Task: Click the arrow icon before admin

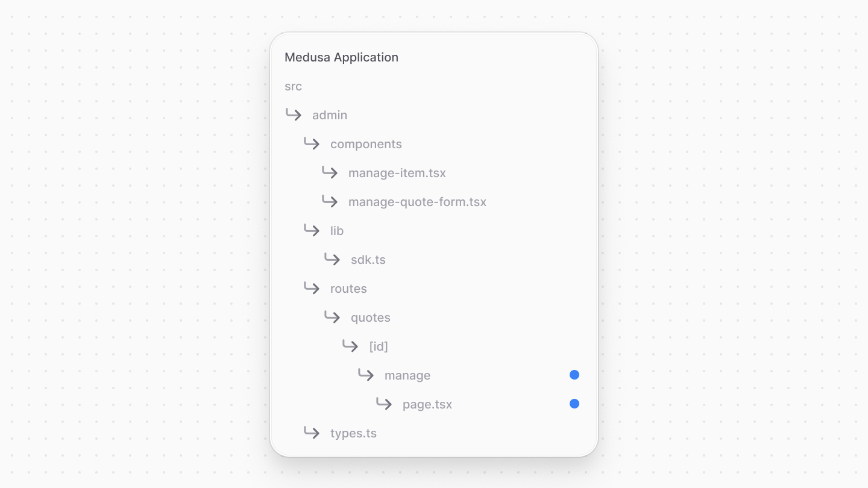Action: 293,114
